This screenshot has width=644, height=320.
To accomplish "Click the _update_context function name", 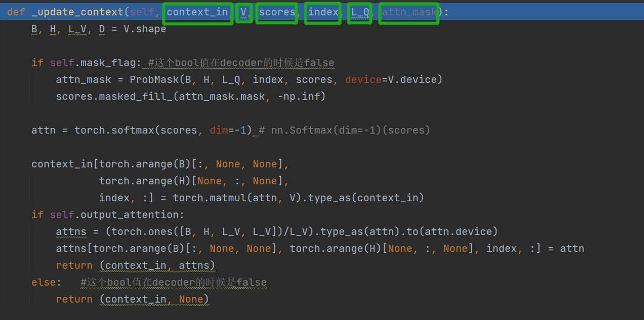I will point(77,12).
